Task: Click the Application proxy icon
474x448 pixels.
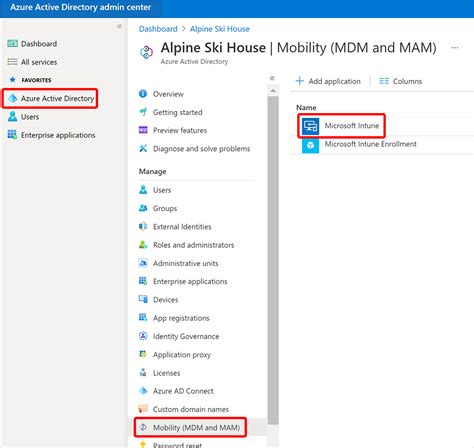Action: click(143, 354)
